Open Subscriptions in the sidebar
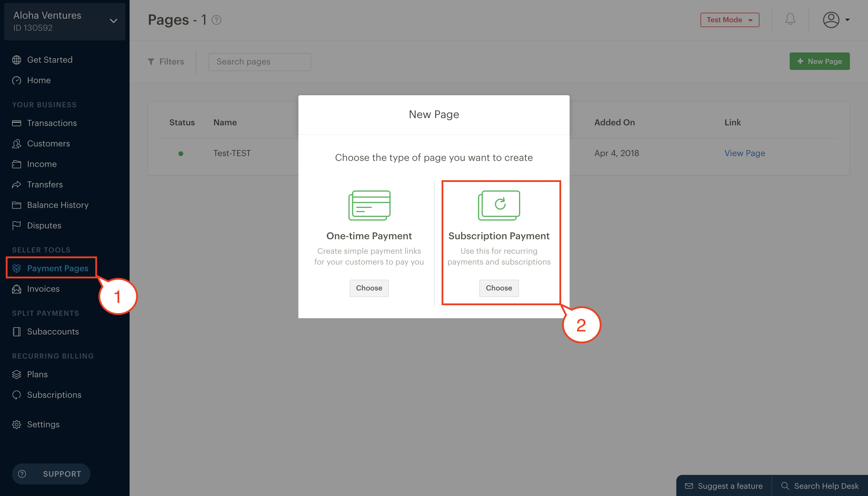Image resolution: width=868 pixels, height=496 pixels. pos(47,395)
